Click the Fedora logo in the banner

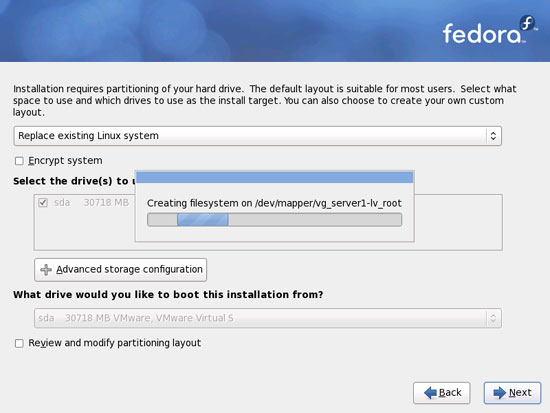[489, 31]
